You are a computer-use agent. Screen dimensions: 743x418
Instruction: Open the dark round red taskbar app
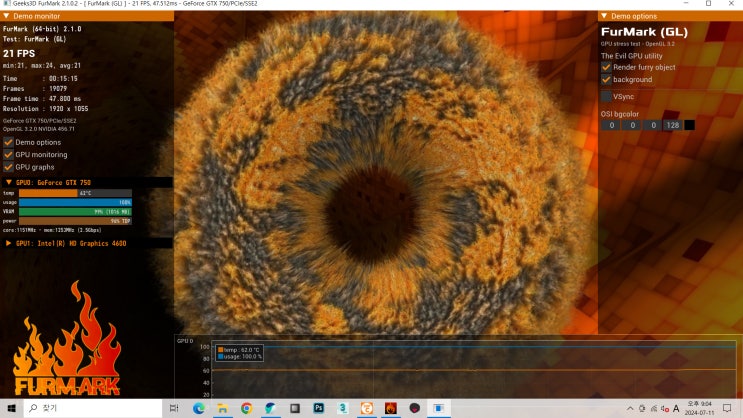click(x=415, y=408)
